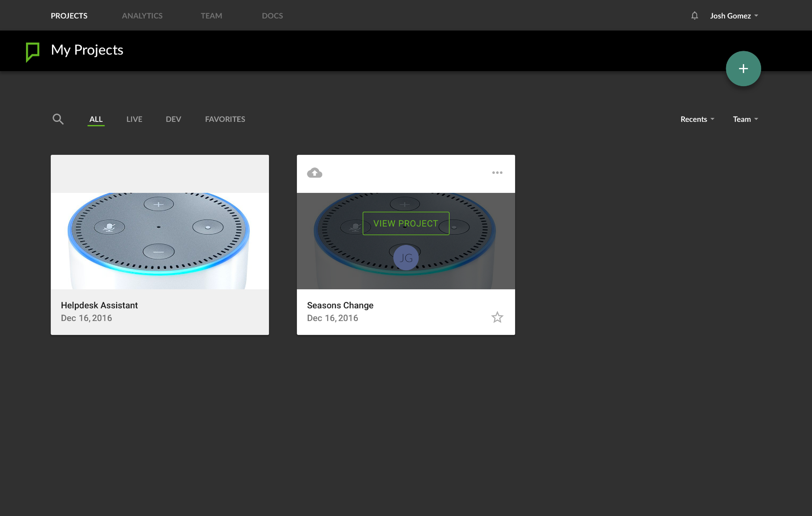The height and width of the screenshot is (516, 812).
Task: Click the green chat-bubble logo icon
Action: point(33,52)
